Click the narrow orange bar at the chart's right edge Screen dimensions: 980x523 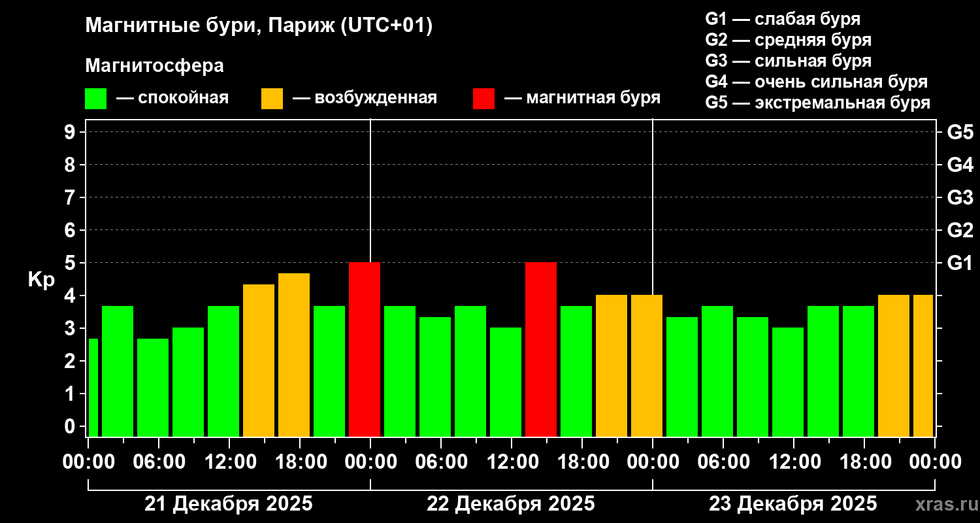923,366
